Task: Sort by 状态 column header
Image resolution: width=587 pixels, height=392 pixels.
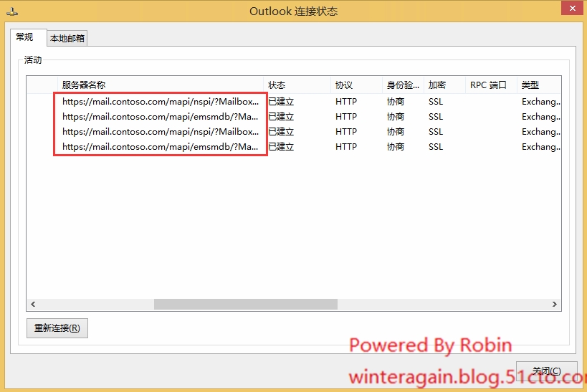Action: click(x=297, y=85)
